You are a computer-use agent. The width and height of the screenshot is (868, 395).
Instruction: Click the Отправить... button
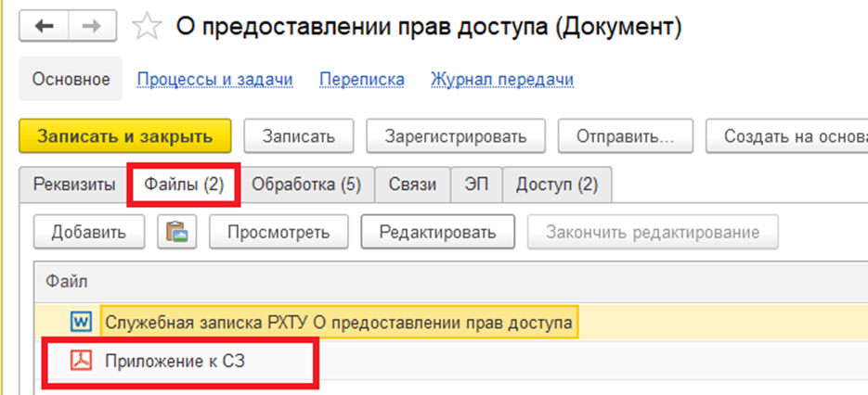pos(624,136)
